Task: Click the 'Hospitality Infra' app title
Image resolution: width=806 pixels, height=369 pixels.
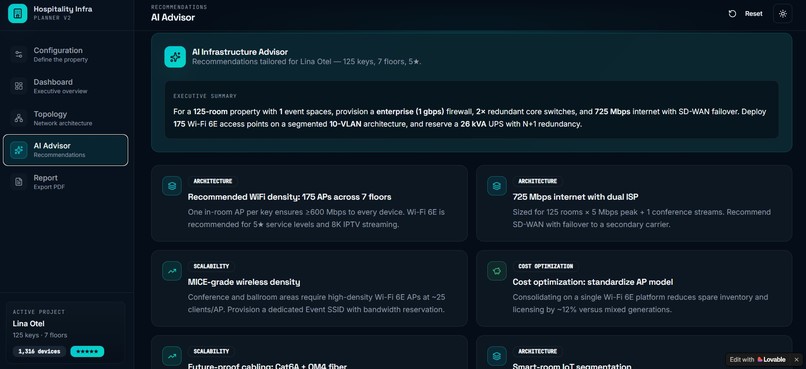Action: [63, 9]
